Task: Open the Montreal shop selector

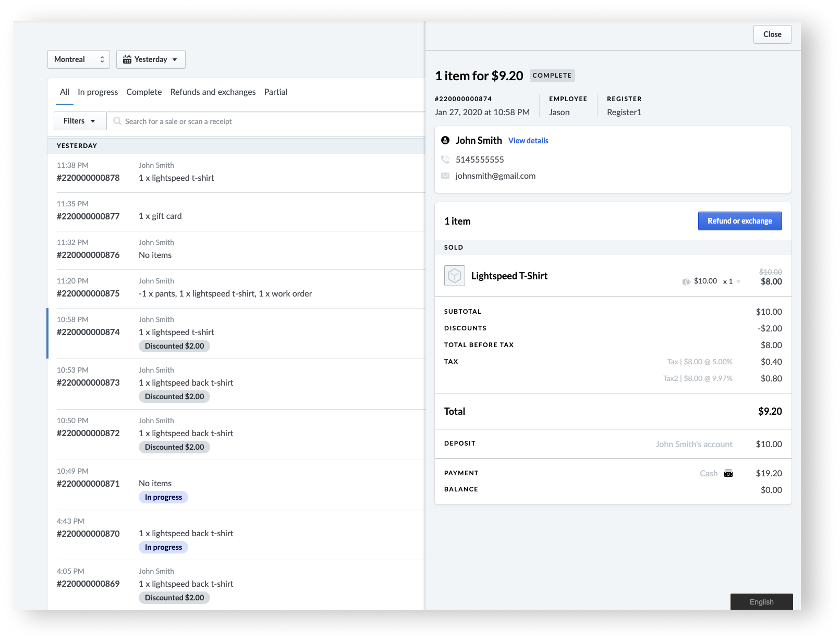Action: [x=79, y=59]
